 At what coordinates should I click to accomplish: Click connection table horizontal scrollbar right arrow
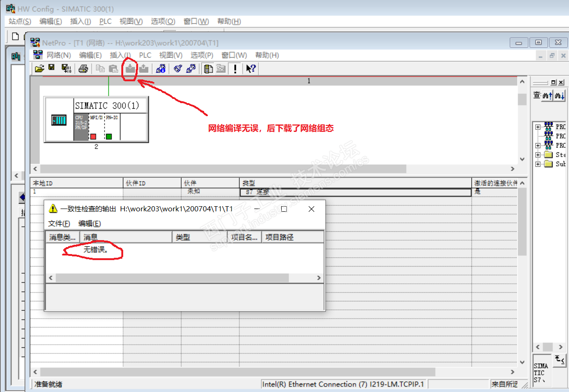[x=513, y=372]
